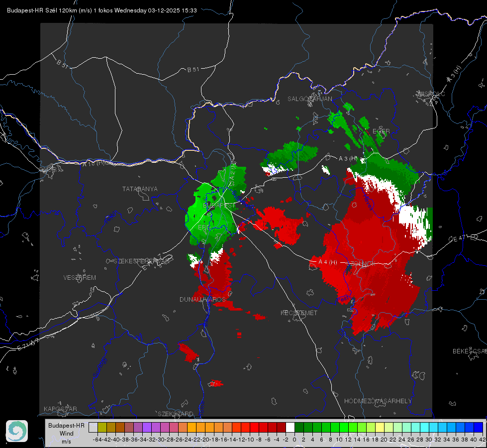The image size is (487, 448).
Task: Click the TATABÁNYA city label
Action: (140, 189)
